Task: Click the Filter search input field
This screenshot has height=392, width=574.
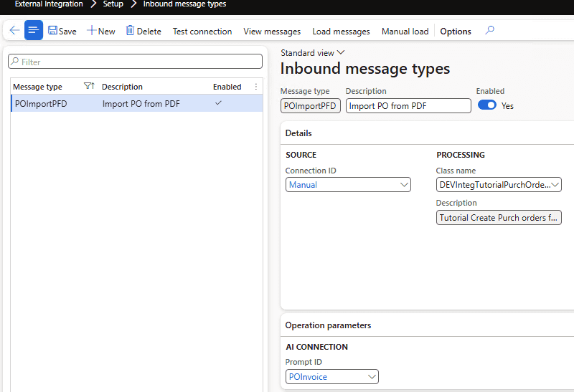Action: (x=136, y=62)
